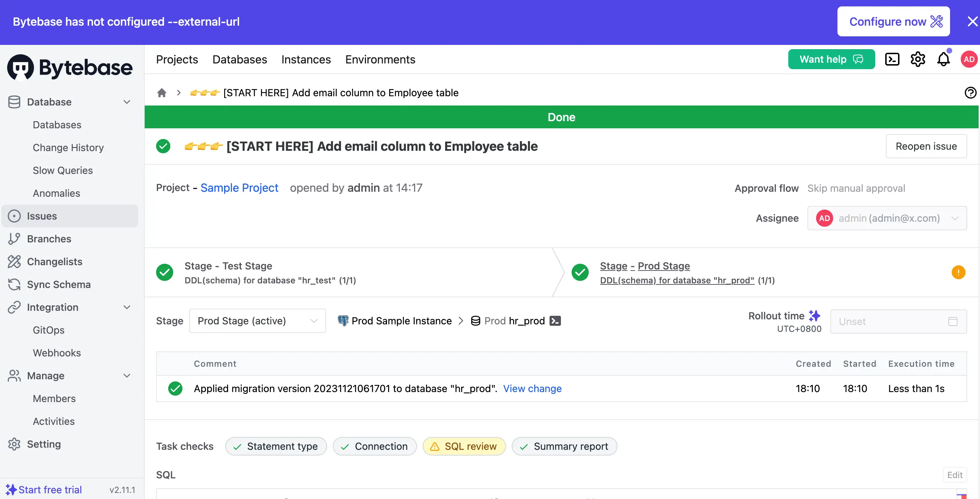Open the notifications bell
The width and height of the screenshot is (980, 499).
[x=943, y=59]
